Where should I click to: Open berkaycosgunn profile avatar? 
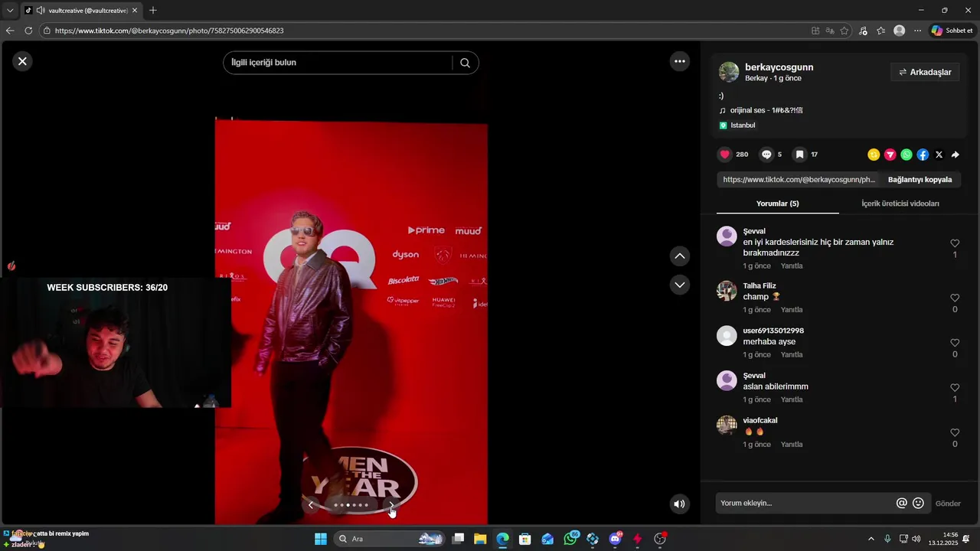729,72
